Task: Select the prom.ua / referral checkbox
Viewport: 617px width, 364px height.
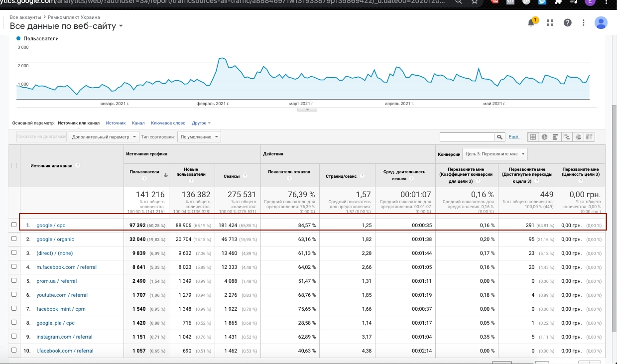Action: pyautogui.click(x=14, y=281)
